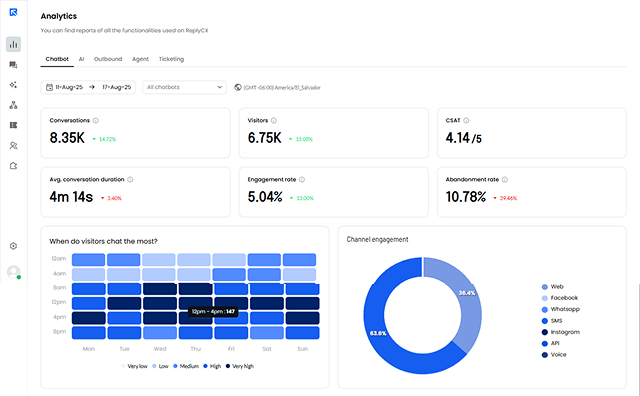Click the start date 11-Aug-25
This screenshot has height=396, width=640.
[x=69, y=87]
